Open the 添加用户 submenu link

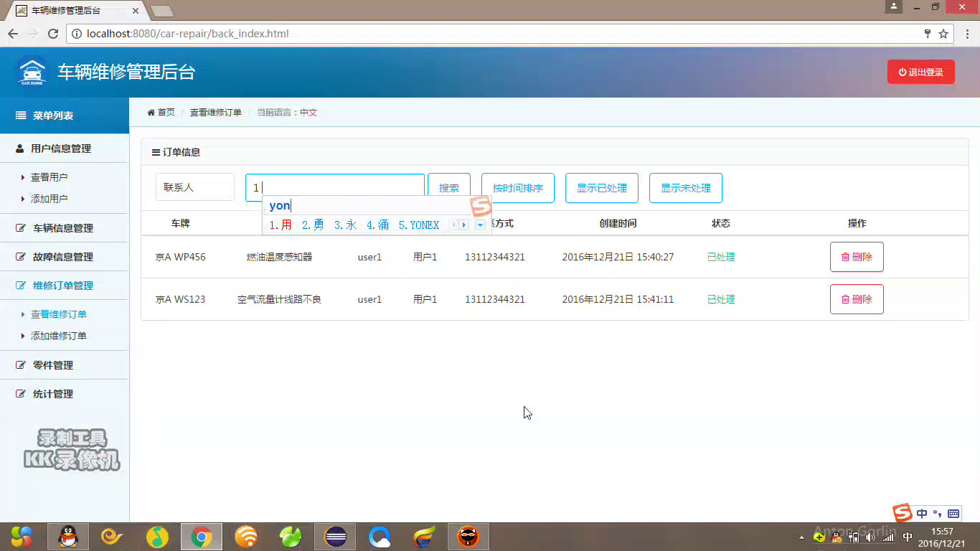click(x=49, y=199)
